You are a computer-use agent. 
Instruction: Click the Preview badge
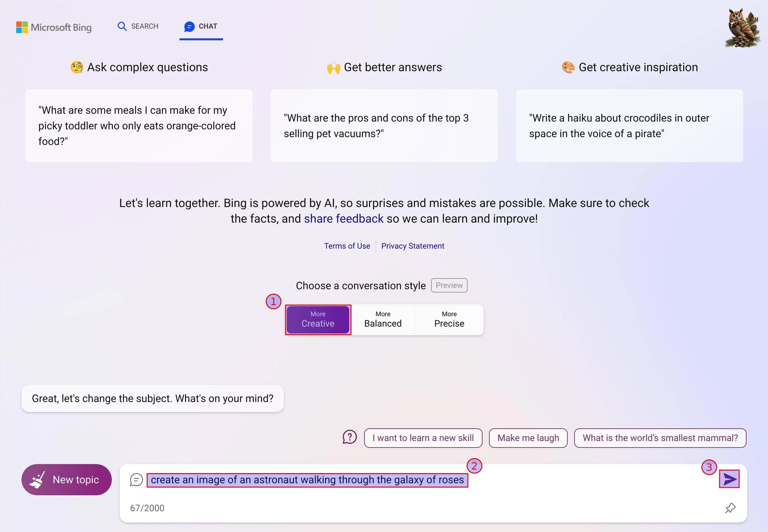point(449,285)
